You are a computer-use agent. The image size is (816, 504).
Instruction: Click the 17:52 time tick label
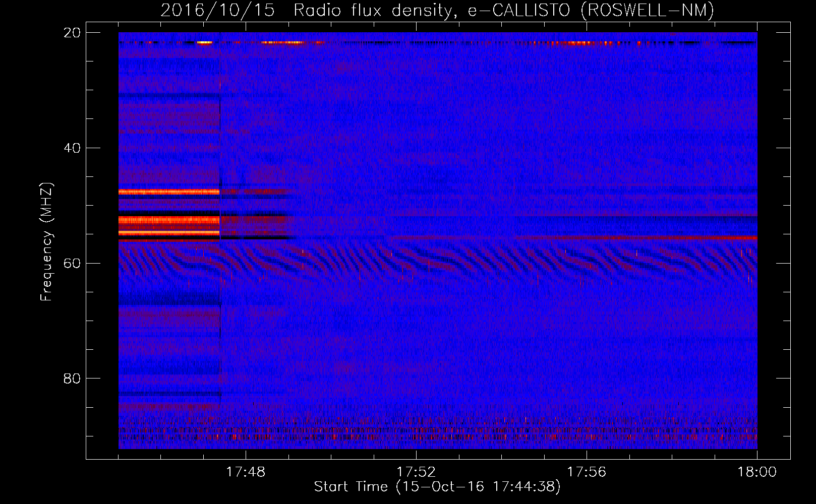[x=416, y=472]
